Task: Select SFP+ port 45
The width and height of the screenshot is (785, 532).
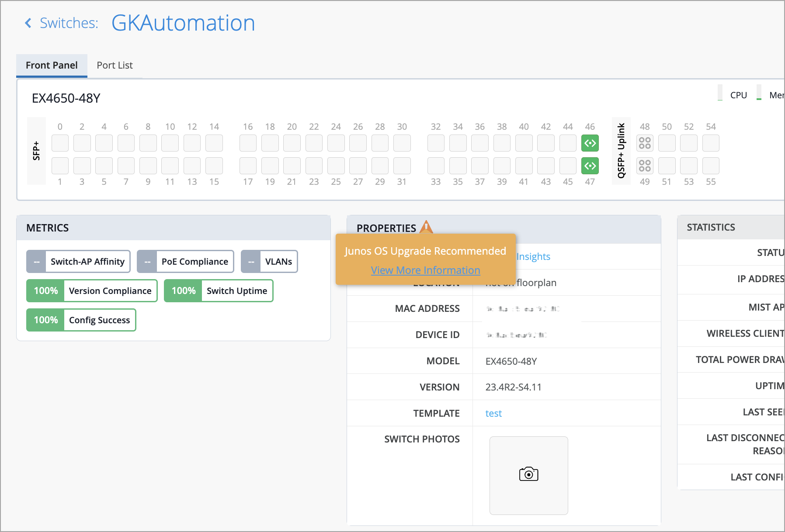Action: click(x=568, y=166)
